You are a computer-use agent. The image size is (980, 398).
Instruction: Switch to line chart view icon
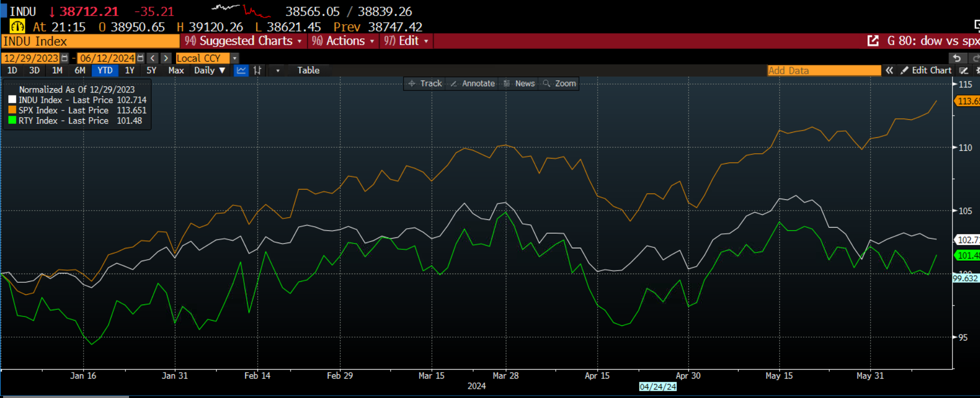pos(241,71)
